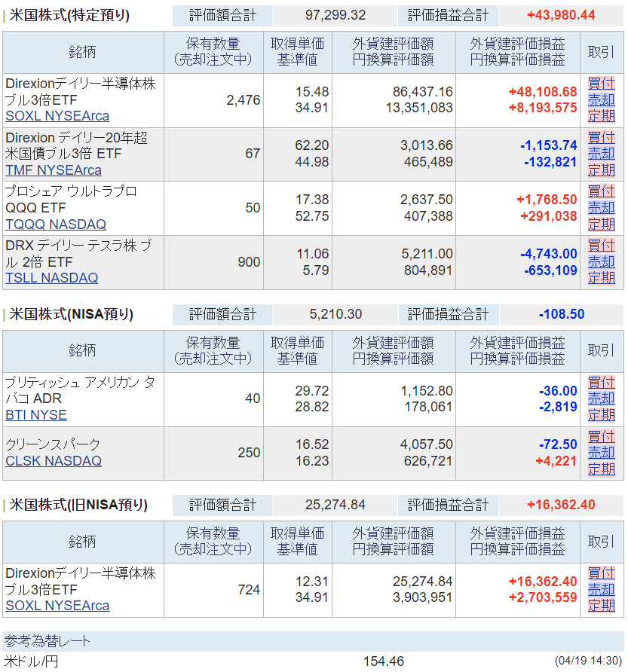Open the TSLL NASDAQ ticker link
The height and width of the screenshot is (672, 628).
coord(51,278)
